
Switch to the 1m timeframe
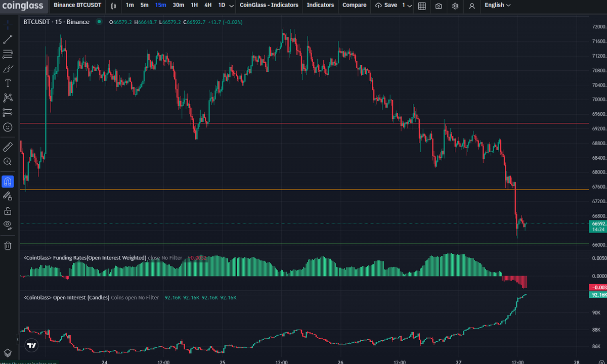tap(130, 5)
